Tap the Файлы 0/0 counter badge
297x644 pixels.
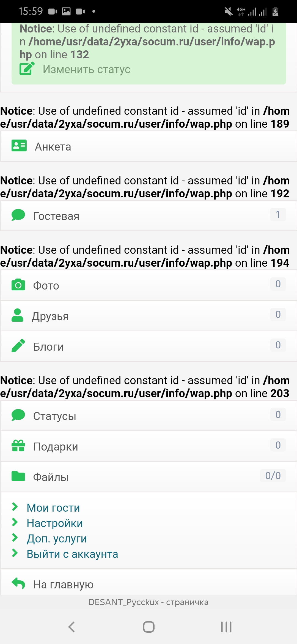273,476
